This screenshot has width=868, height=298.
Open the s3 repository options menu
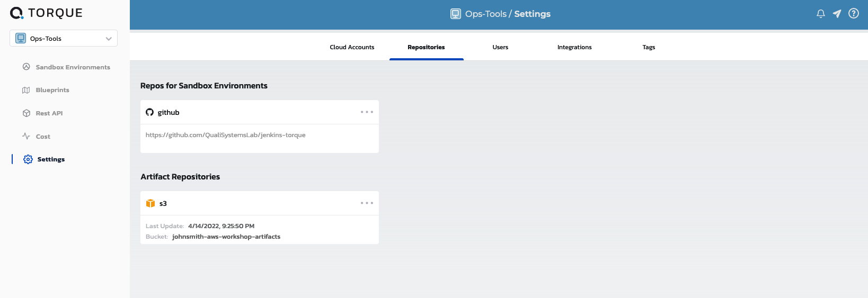[367, 203]
